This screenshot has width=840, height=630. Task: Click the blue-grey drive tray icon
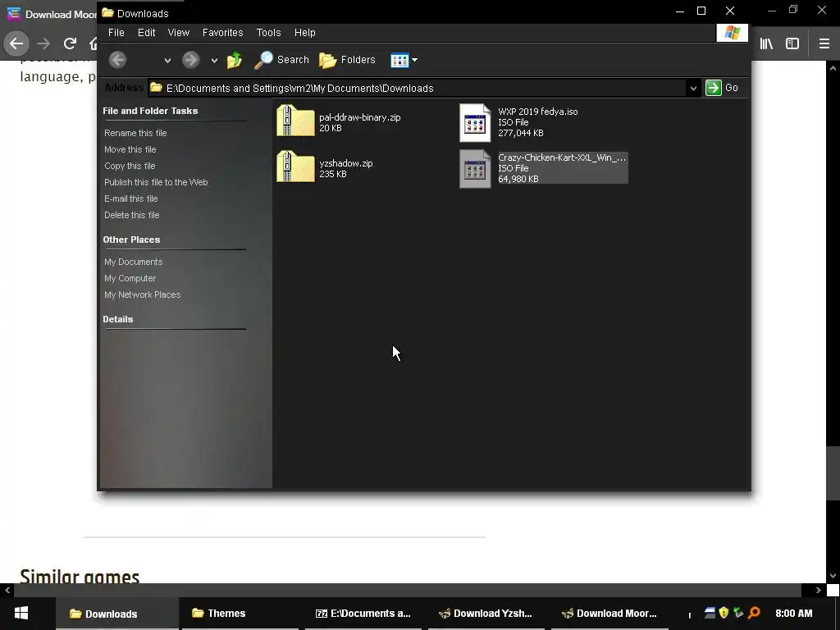[710, 612]
